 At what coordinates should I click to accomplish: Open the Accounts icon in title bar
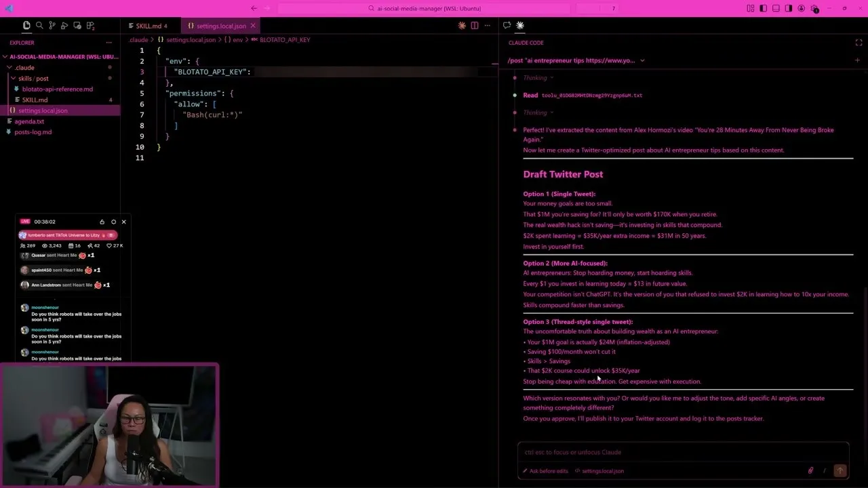pyautogui.click(x=802, y=8)
